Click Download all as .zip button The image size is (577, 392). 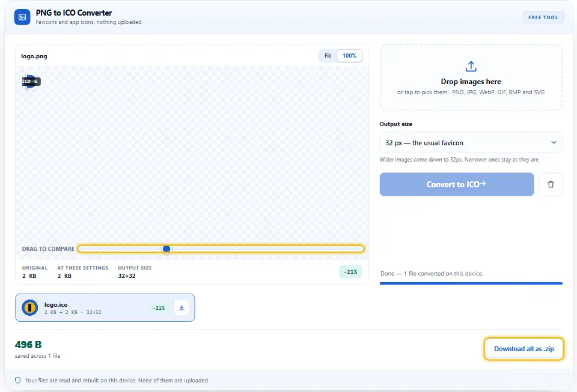(524, 349)
